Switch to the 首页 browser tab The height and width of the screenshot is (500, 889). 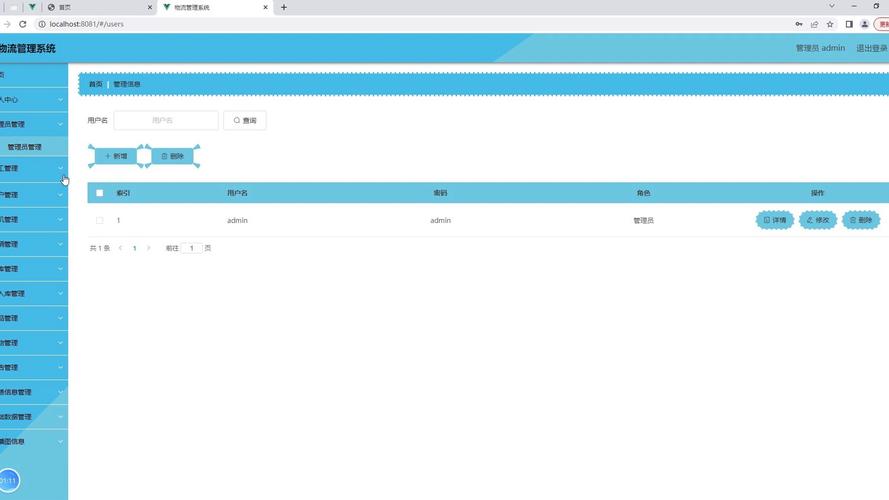coord(95,7)
